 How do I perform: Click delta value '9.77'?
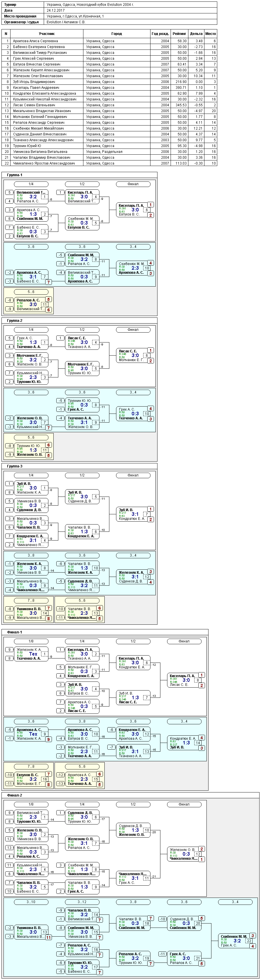click(x=199, y=140)
